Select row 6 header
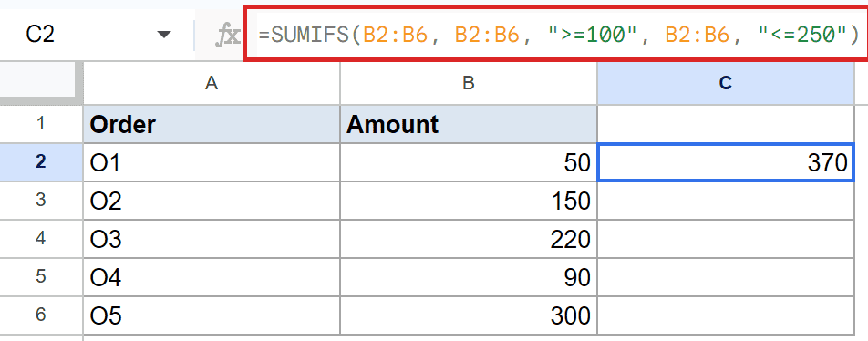 tap(41, 315)
